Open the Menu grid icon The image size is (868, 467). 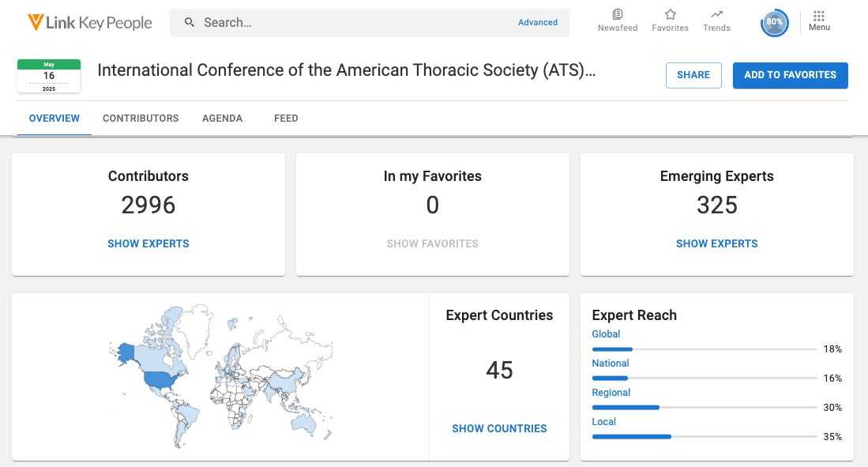click(x=819, y=16)
